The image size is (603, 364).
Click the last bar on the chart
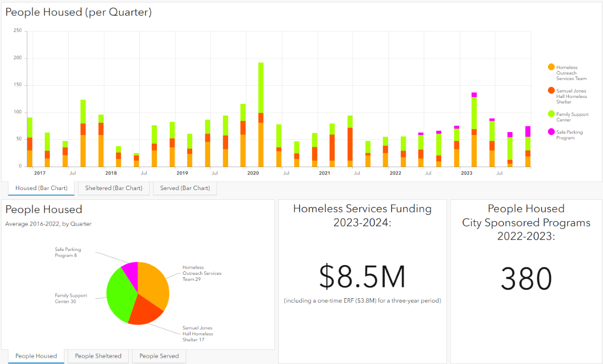pyautogui.click(x=527, y=146)
